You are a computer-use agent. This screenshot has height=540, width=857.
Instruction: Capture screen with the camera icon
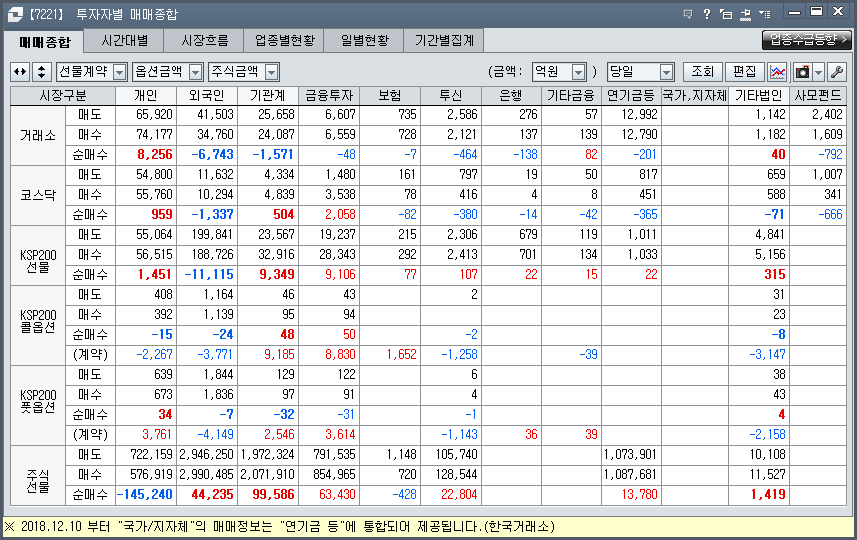click(x=802, y=72)
